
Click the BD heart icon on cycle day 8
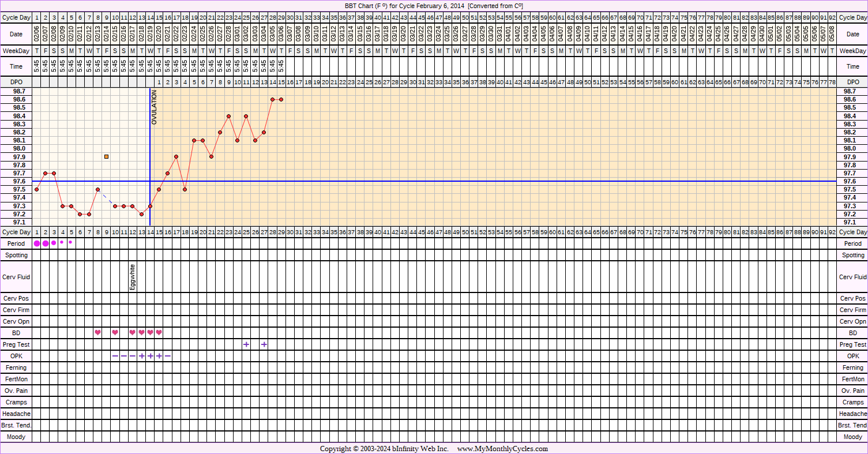click(97, 332)
